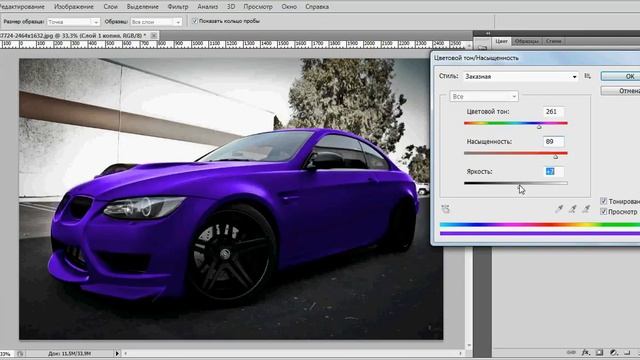Screen dimensions: 640x360
Task: Open the Слои menu
Action: (110, 7)
